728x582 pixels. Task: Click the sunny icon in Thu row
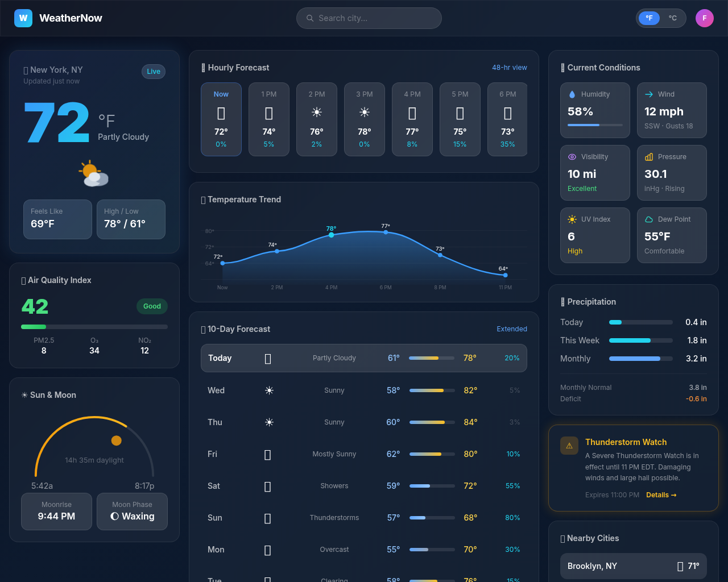click(269, 422)
